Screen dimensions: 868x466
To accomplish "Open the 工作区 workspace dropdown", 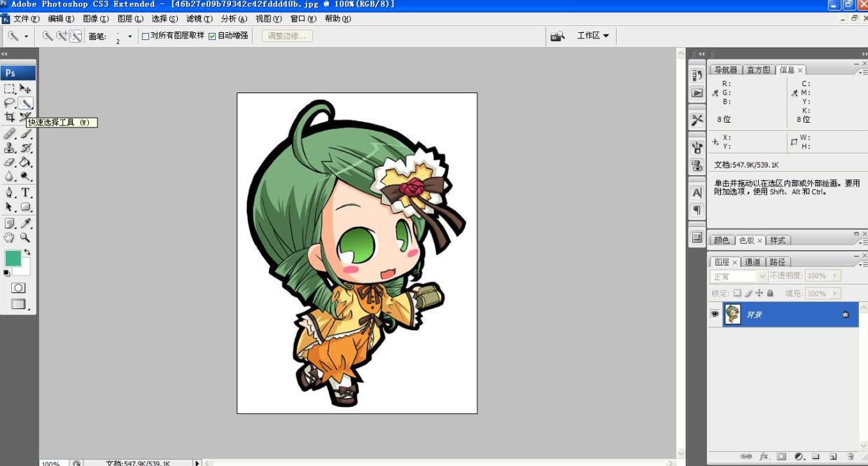I will tap(593, 36).
